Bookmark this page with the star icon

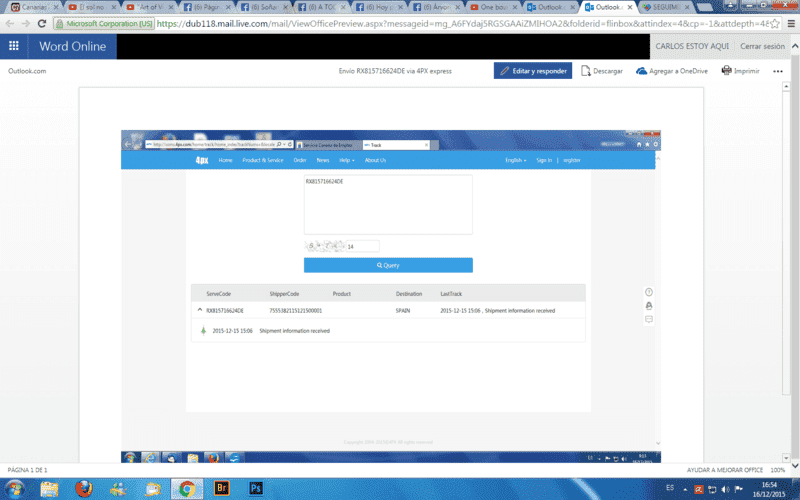point(775,23)
